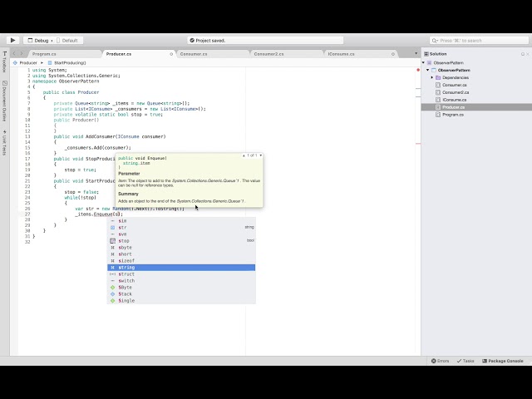This screenshot has width=532, height=399.
Task: Close the Solution pad
Action: coord(528,54)
